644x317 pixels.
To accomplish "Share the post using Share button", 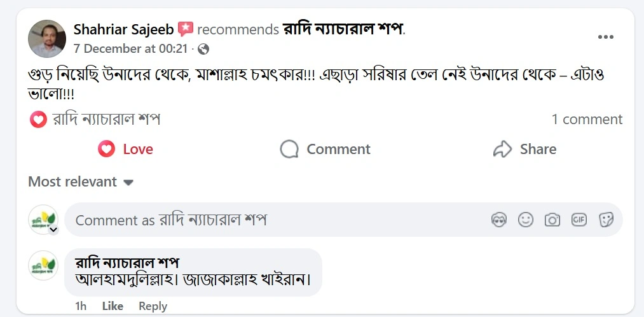I will pyautogui.click(x=524, y=150).
